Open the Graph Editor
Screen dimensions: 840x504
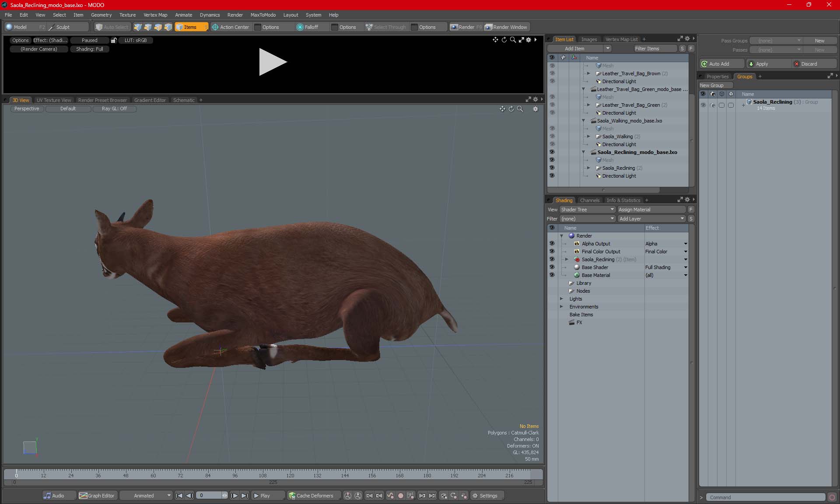[x=97, y=496]
